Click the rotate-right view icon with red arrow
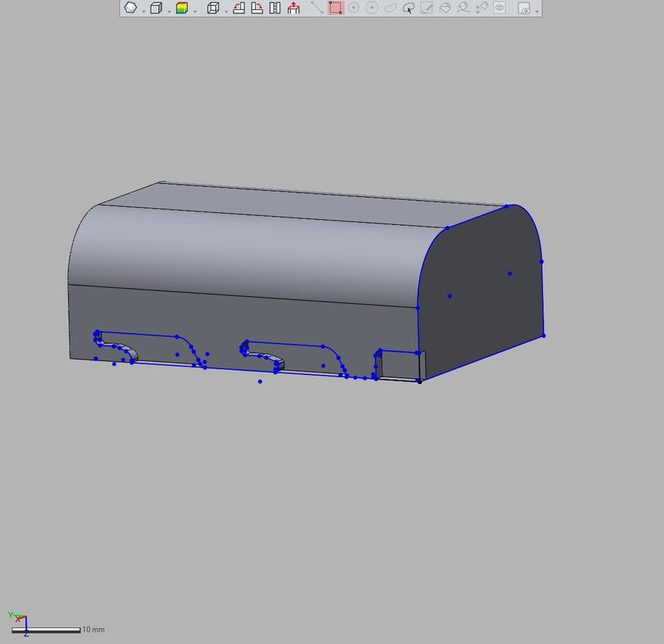Image resolution: width=664 pixels, height=644 pixels. pyautogui.click(x=257, y=8)
